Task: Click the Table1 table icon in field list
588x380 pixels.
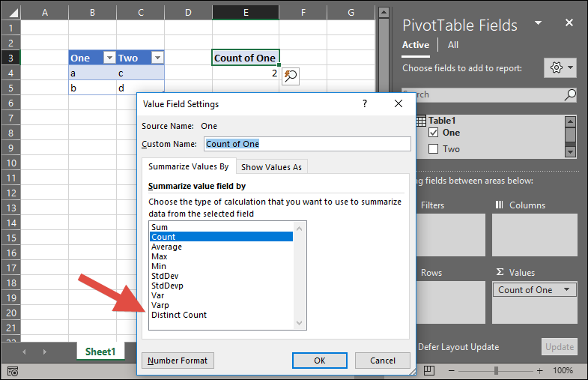Action: pyautogui.click(x=420, y=120)
